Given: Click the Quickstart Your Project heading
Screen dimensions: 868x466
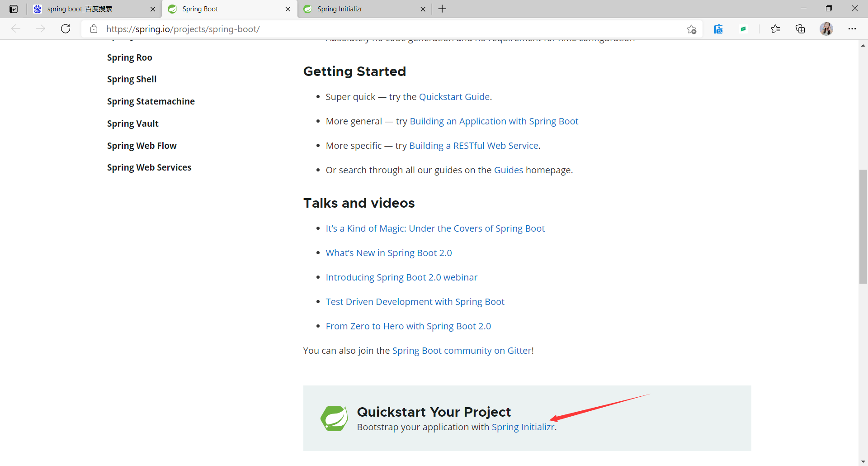Looking at the screenshot, I should point(434,412).
